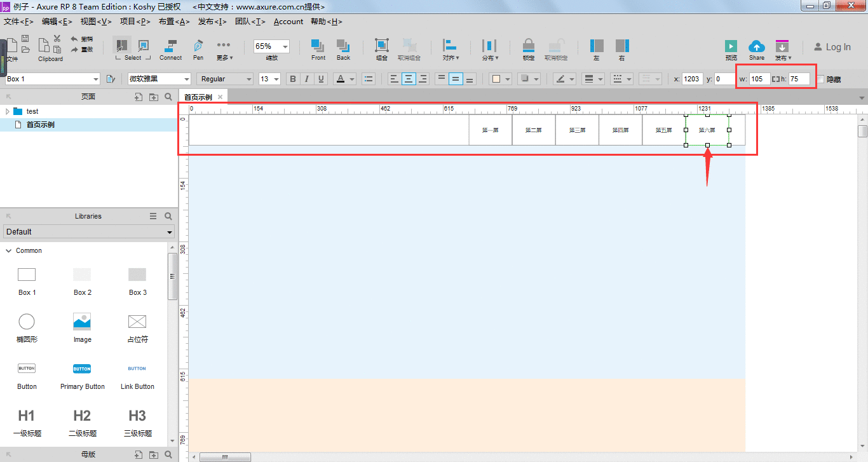Open the 更多 more tools dropdown

tap(224, 50)
